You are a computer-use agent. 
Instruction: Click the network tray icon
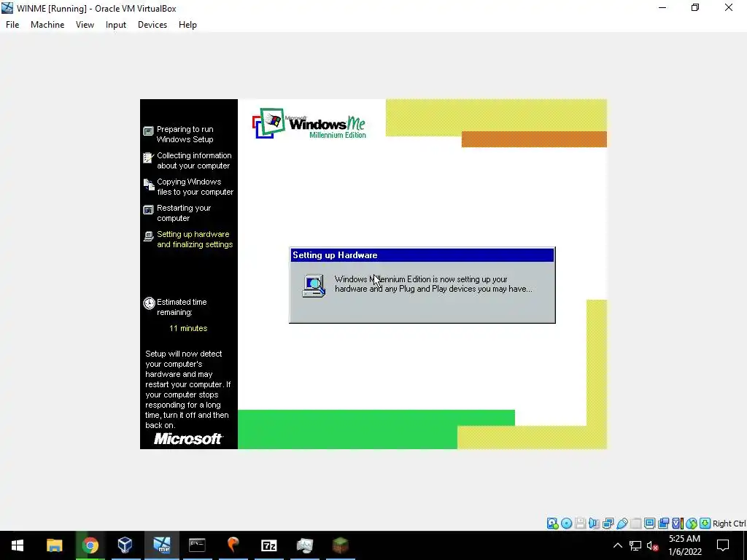(635, 545)
